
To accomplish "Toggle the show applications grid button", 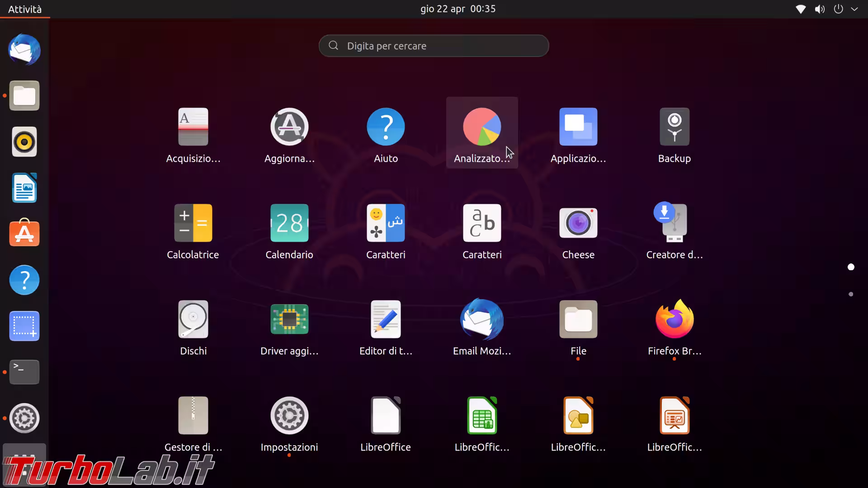I will [24, 463].
